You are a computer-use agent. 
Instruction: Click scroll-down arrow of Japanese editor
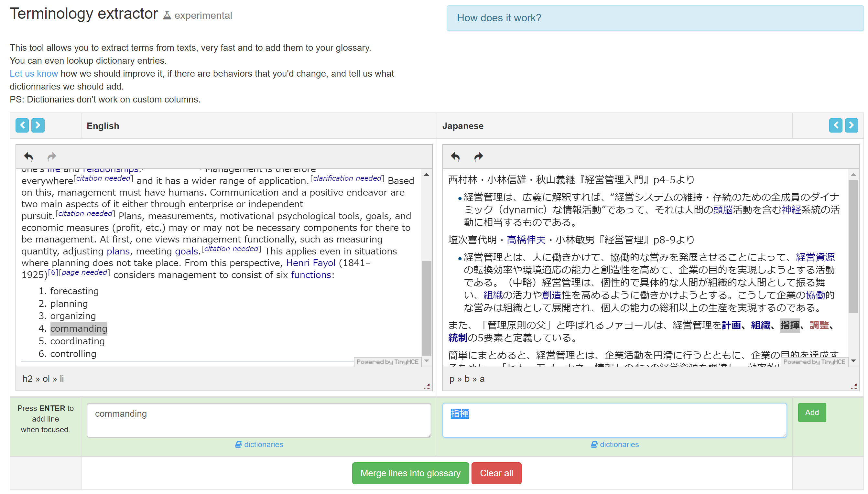pyautogui.click(x=853, y=361)
